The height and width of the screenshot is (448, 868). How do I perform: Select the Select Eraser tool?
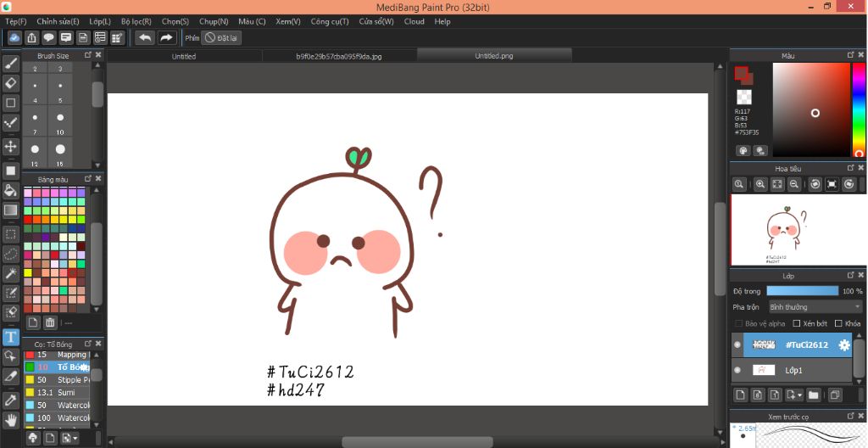10,312
